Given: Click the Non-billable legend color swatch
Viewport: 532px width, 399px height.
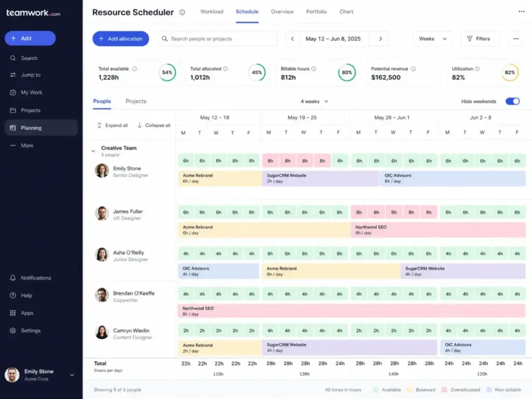Looking at the screenshot, I should tap(489, 390).
